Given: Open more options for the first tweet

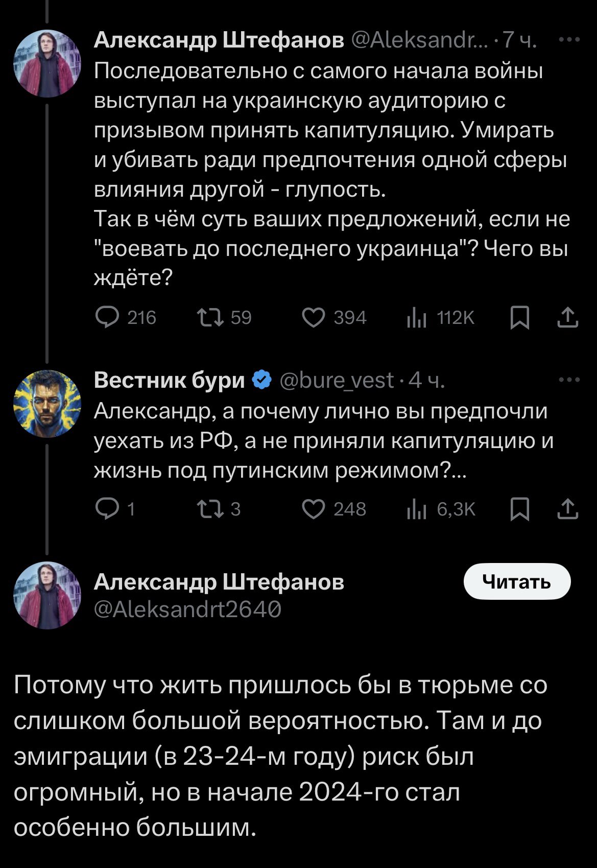Looking at the screenshot, I should (569, 40).
